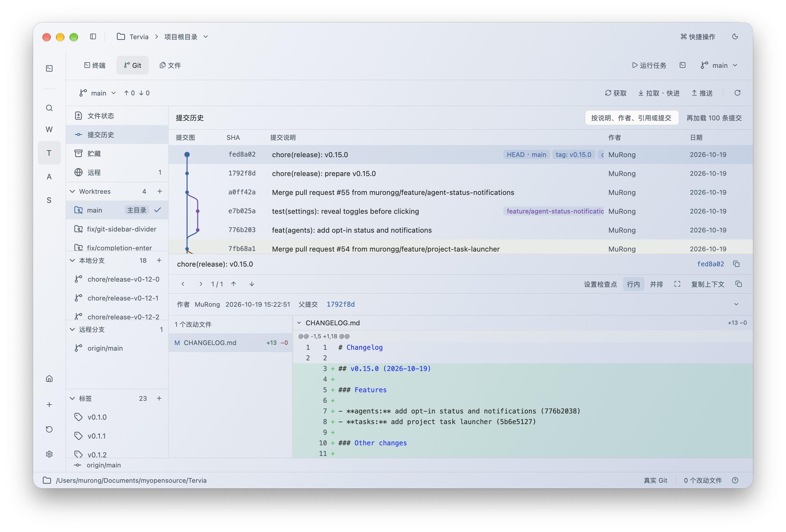Open 贮藏 stash section
786x532 pixels.
click(x=117, y=153)
